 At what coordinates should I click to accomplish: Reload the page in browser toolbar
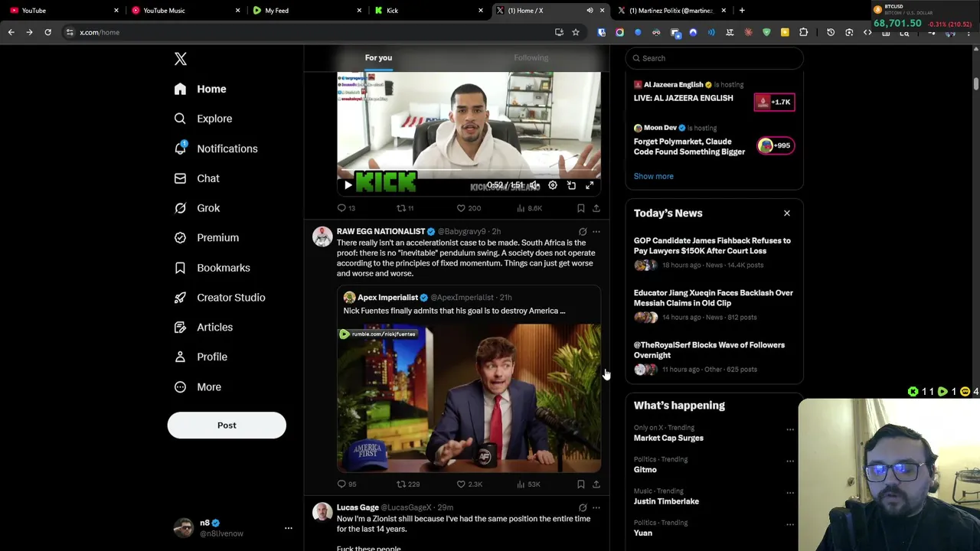pyautogui.click(x=47, y=32)
